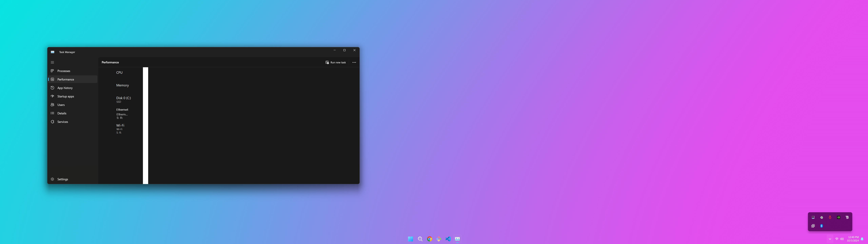Click the Run new task button
The height and width of the screenshot is (244, 868).
coord(336,62)
